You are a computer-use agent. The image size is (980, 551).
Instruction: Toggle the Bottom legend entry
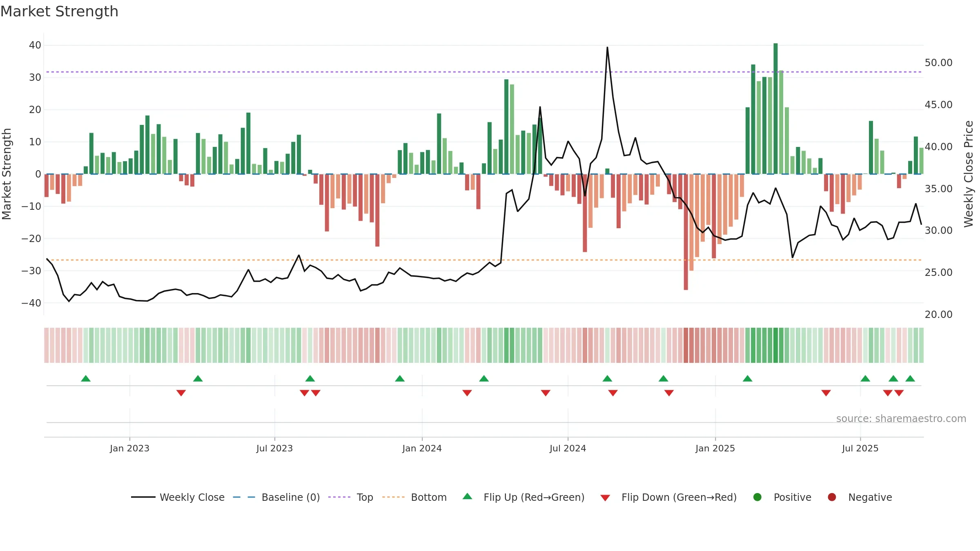(x=414, y=497)
